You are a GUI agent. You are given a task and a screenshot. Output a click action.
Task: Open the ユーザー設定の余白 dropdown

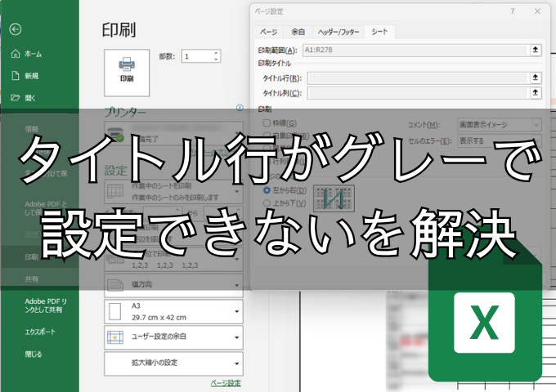173,337
